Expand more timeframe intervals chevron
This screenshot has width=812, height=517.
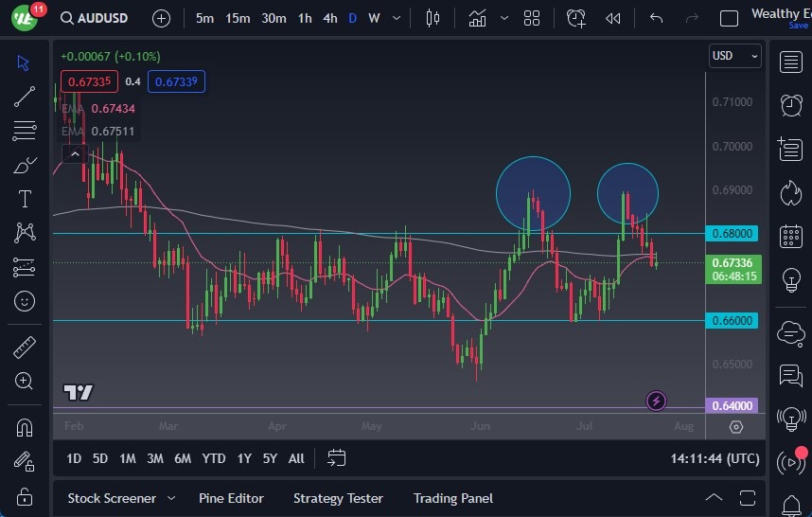[x=395, y=18]
